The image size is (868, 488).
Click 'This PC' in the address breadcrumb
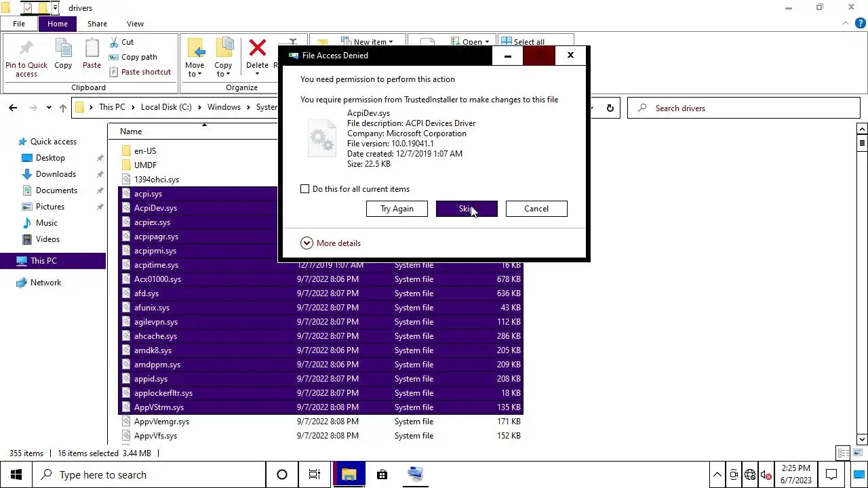coord(112,107)
